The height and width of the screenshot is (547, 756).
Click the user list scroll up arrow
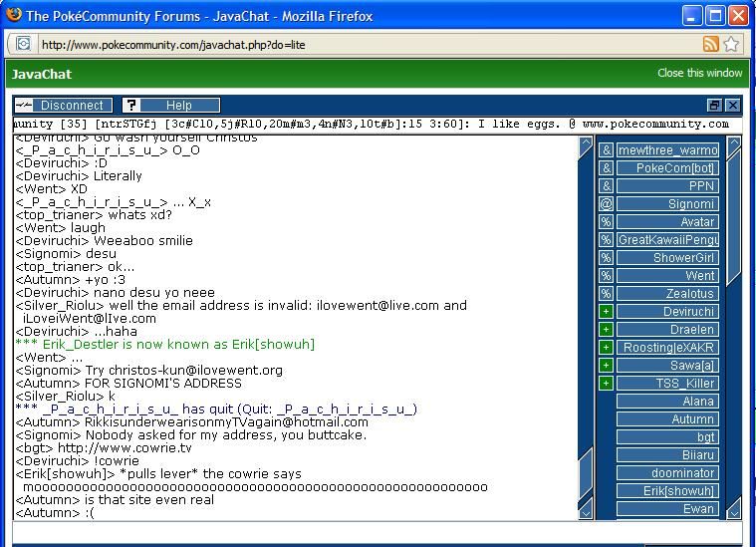point(734,145)
